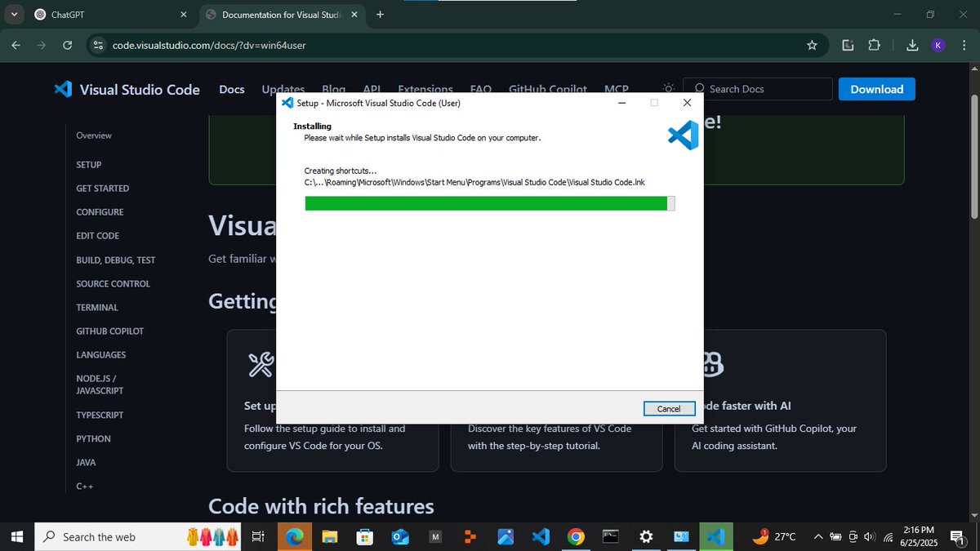
Task: Click the site information icon in the address bar
Action: pyautogui.click(x=98, y=46)
